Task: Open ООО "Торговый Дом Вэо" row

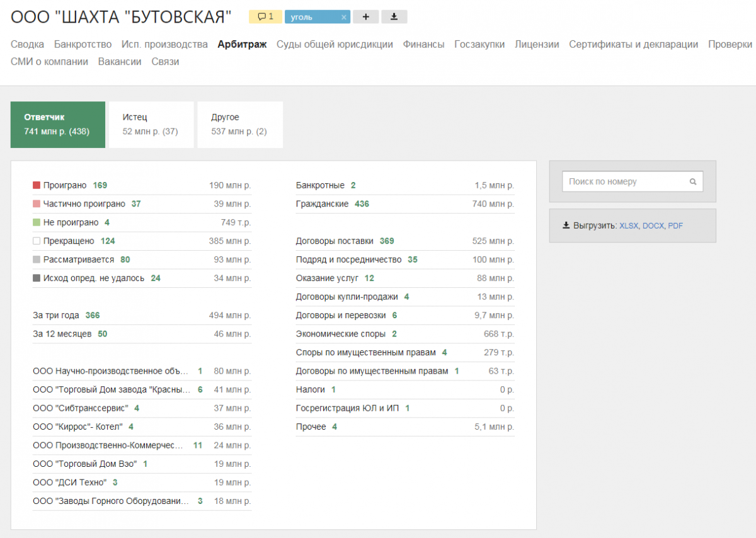Action: click(x=142, y=464)
